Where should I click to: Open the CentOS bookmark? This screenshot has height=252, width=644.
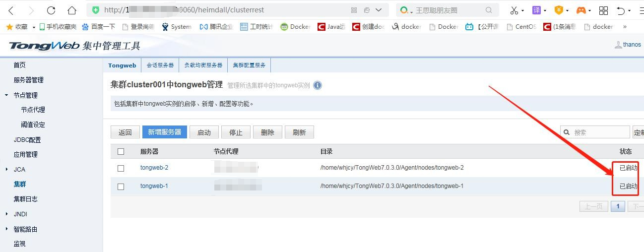tap(521, 27)
